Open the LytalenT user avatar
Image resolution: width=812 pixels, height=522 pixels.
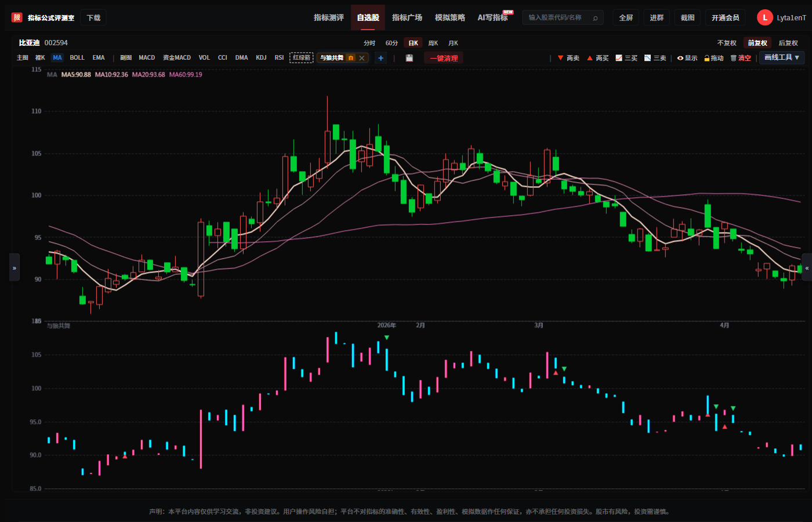[764, 17]
